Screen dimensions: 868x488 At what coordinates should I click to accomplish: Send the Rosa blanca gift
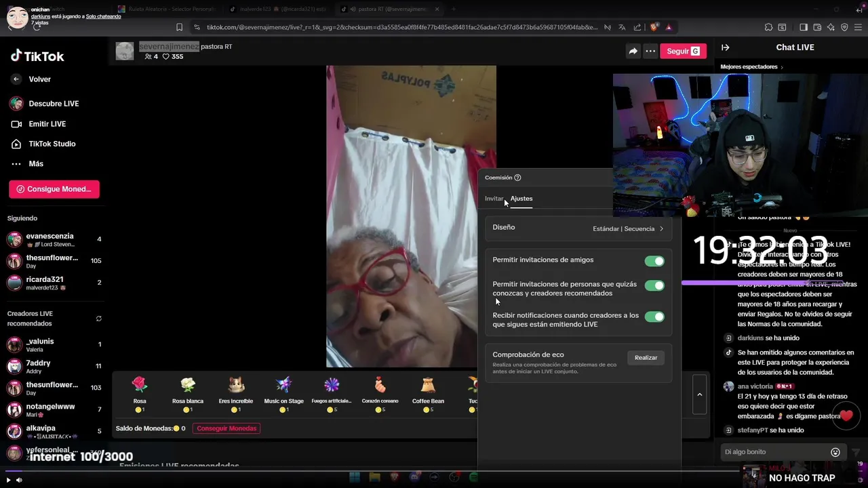188,394
